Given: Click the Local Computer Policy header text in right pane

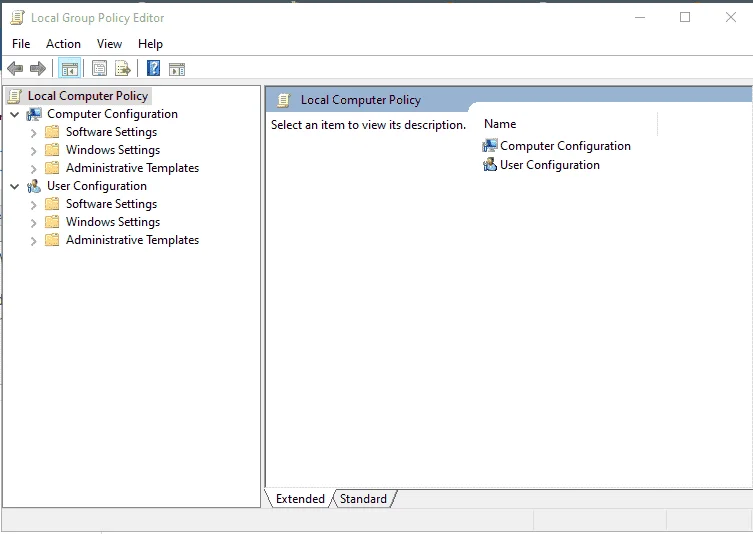Looking at the screenshot, I should coord(361,100).
